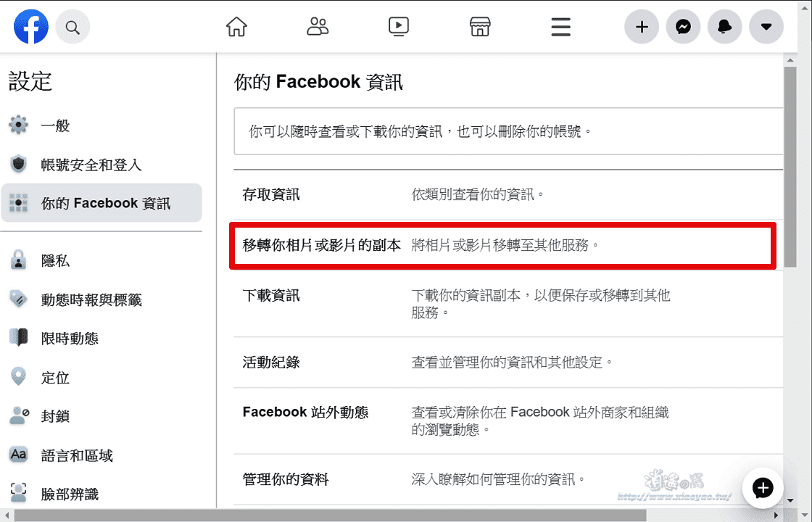Screen dimensions: 812x522
Task: Click the vertical scrollbar thumb
Action: pos(790,166)
